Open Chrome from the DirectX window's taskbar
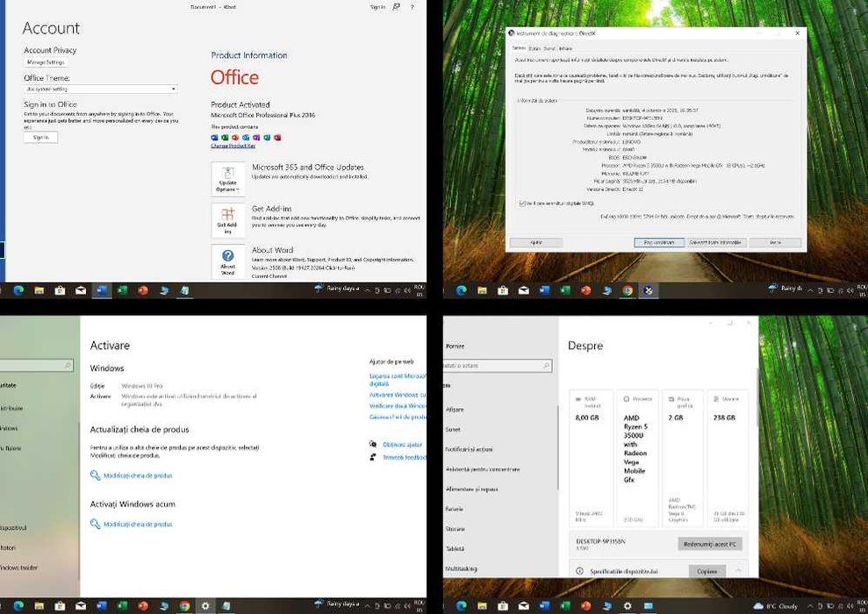This screenshot has height=614, width=868. click(628, 289)
